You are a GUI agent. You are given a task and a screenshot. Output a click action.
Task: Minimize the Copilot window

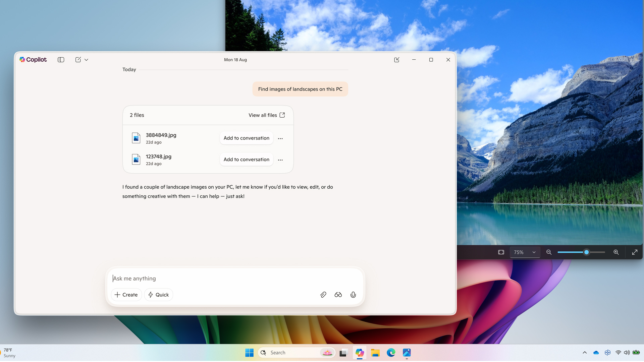(x=414, y=60)
